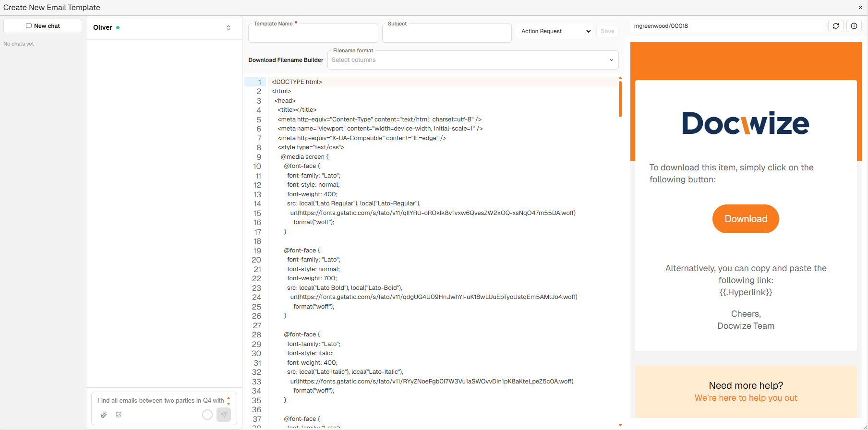The height and width of the screenshot is (430, 868).
Task: Click '{{.Hyperlink}}' placeholder in preview
Action: pyautogui.click(x=746, y=292)
